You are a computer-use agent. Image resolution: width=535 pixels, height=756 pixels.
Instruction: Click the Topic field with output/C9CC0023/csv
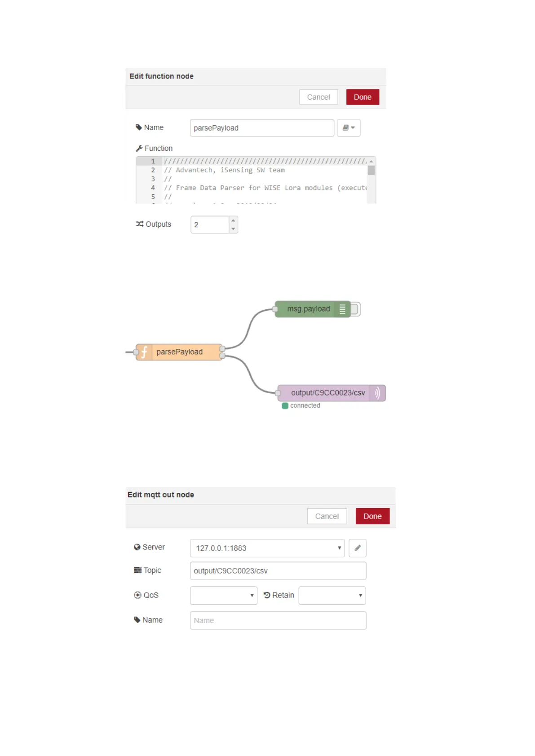[278, 571]
